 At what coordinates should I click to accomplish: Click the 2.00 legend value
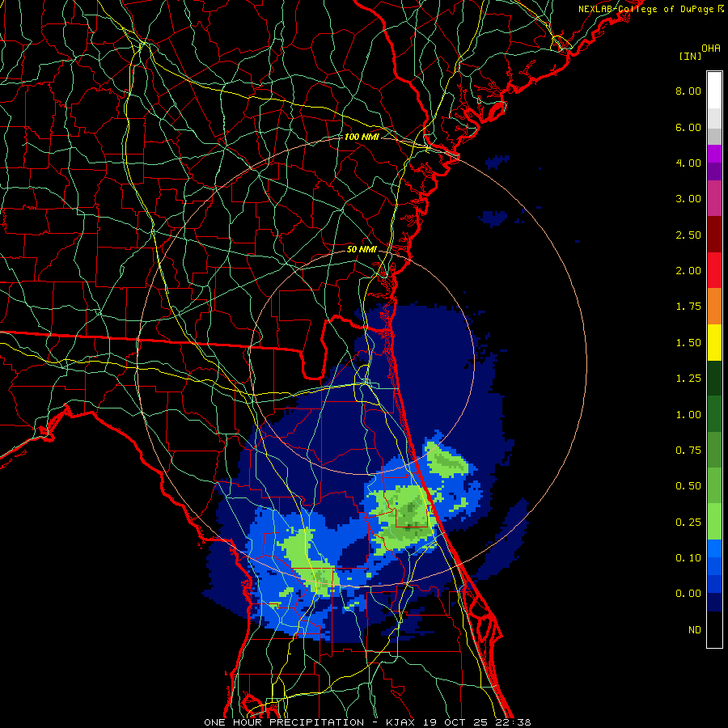(x=688, y=271)
